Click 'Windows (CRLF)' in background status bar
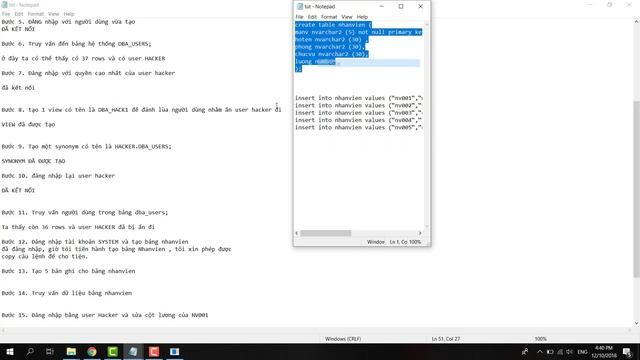 tap(343, 339)
